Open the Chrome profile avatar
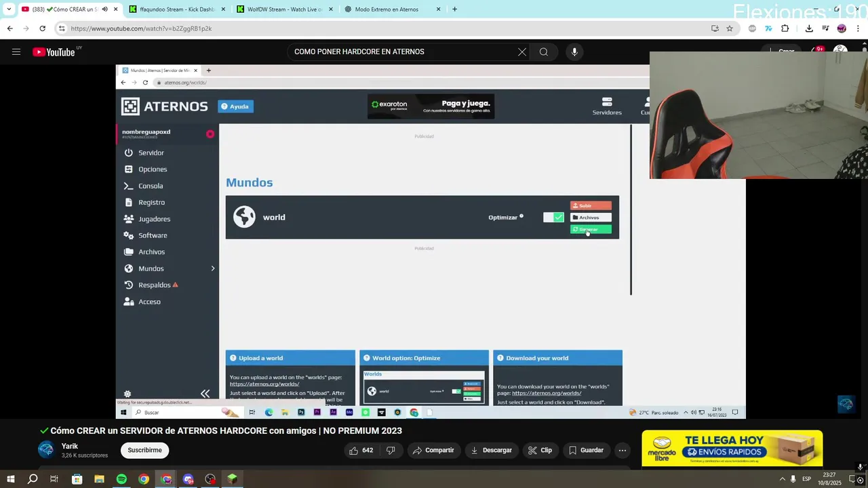 coord(842,28)
